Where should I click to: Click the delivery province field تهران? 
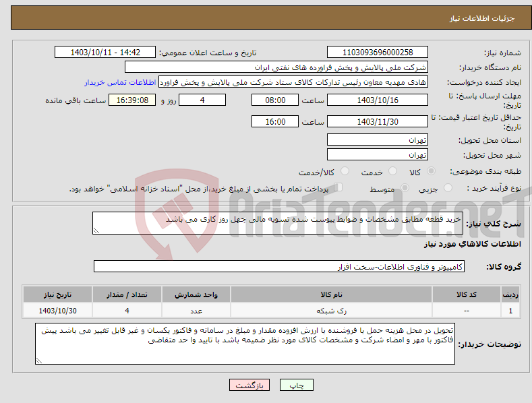(x=378, y=139)
